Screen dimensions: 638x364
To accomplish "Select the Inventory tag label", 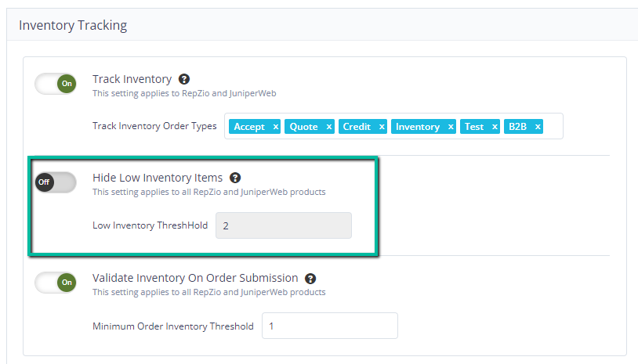I will click(x=418, y=127).
